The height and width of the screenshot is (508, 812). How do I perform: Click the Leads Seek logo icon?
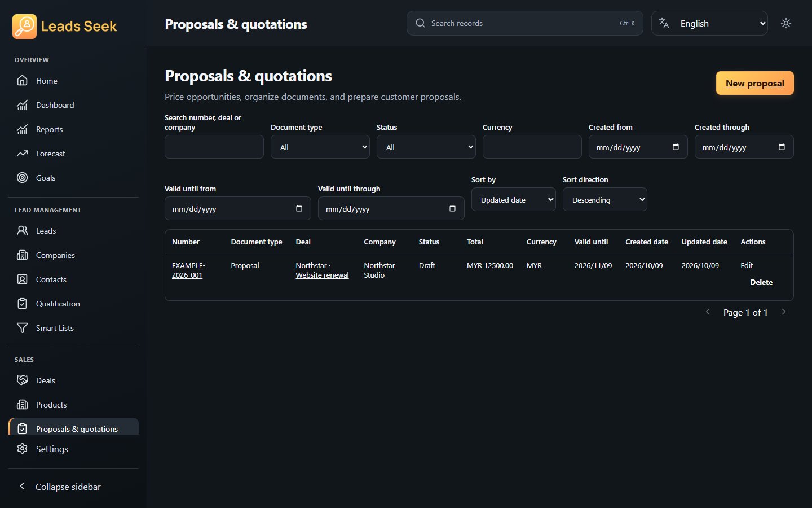pyautogui.click(x=24, y=27)
